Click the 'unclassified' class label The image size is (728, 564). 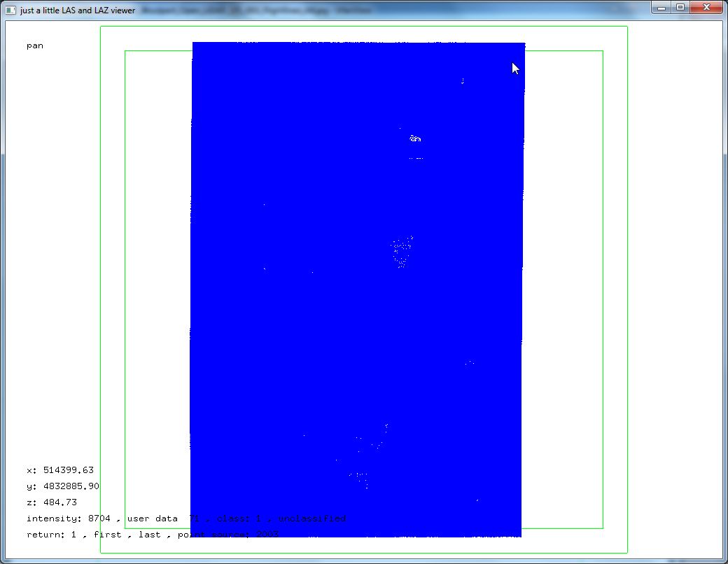pyautogui.click(x=311, y=519)
